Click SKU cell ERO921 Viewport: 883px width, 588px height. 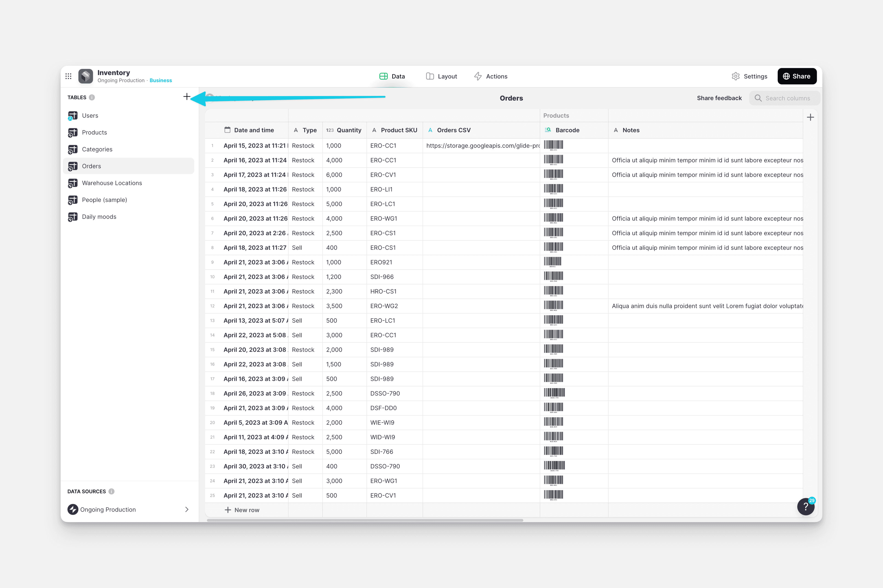[395, 262]
